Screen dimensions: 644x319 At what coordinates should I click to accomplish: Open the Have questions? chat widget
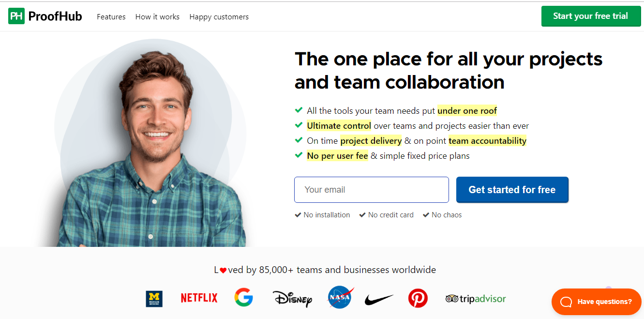(596, 302)
